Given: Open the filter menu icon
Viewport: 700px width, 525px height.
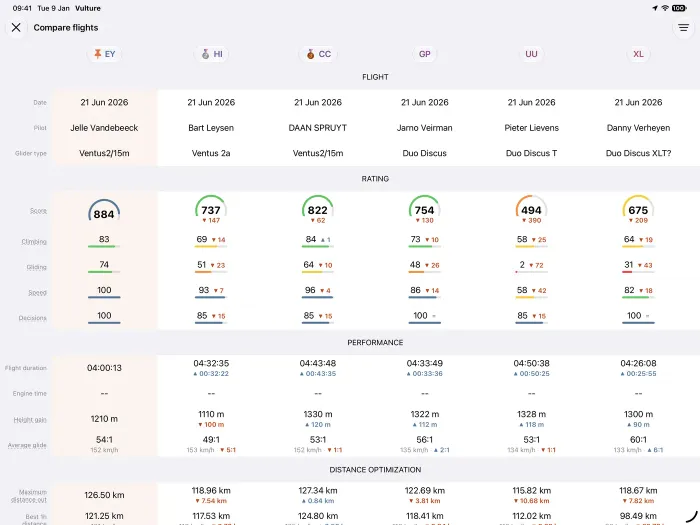Looking at the screenshot, I should tap(683, 28).
